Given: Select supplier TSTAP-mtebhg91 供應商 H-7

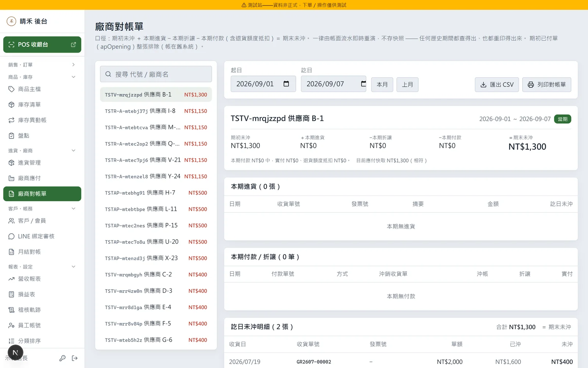Looking at the screenshot, I should [x=156, y=193].
